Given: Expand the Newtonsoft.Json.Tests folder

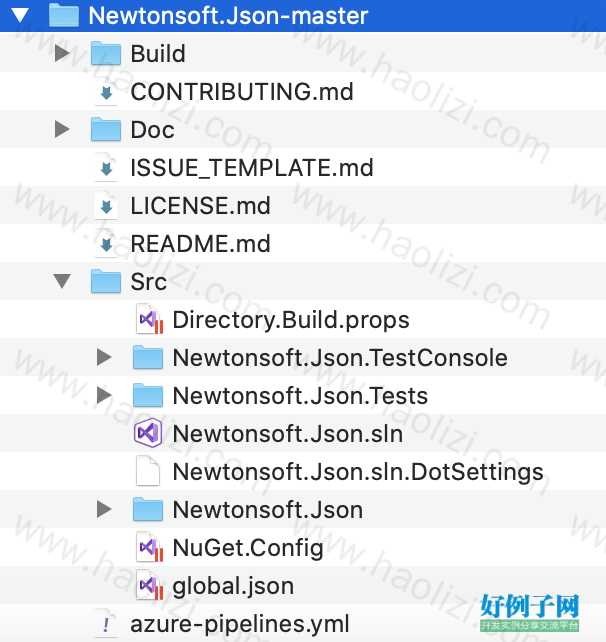Looking at the screenshot, I should [x=104, y=395].
